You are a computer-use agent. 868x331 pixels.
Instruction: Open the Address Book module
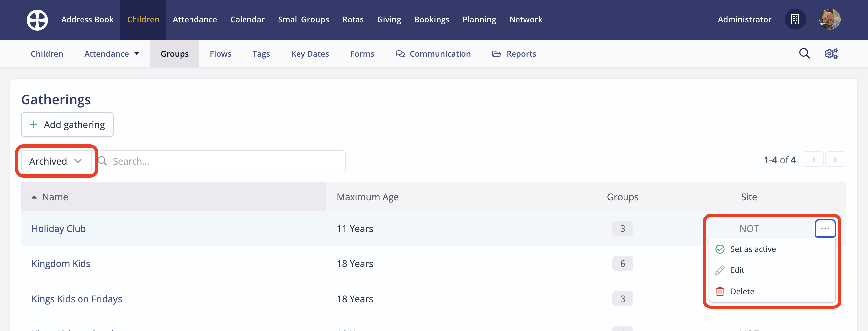tap(87, 20)
